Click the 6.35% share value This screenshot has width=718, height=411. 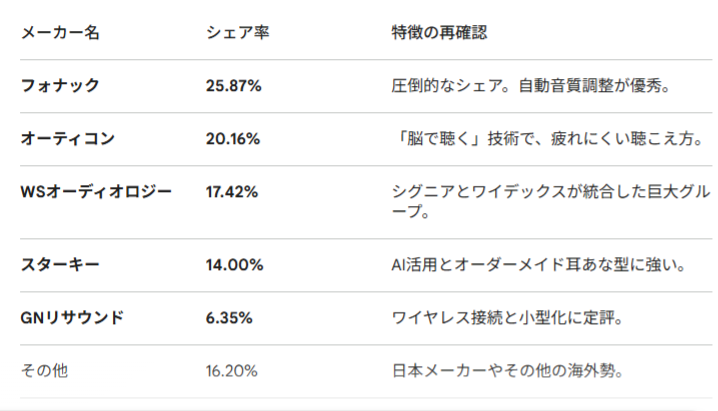(x=229, y=318)
